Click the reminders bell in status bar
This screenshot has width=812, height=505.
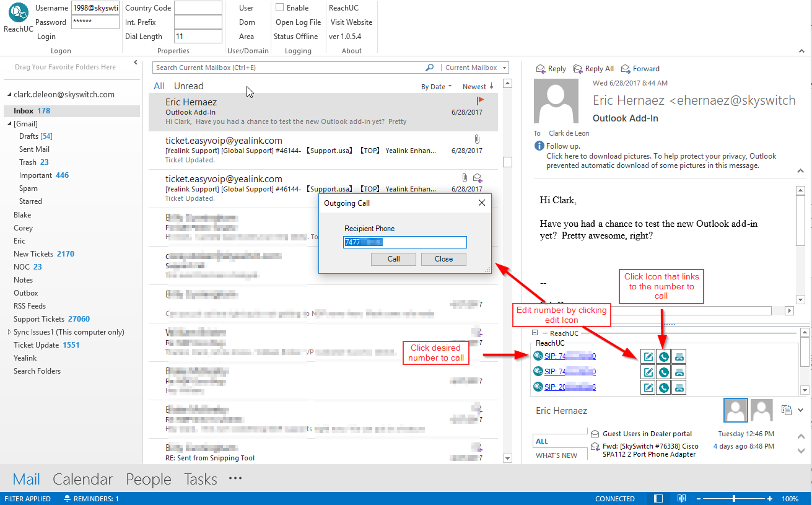pyautogui.click(x=67, y=499)
